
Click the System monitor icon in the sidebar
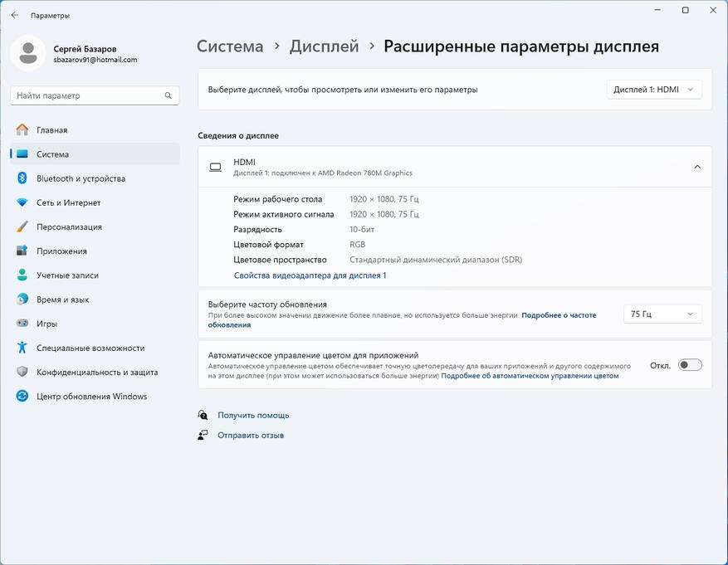click(22, 154)
